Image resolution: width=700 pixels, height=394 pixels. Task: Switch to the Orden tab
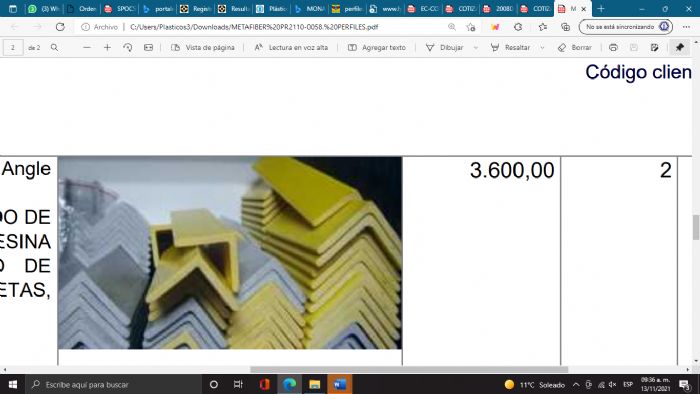81,8
